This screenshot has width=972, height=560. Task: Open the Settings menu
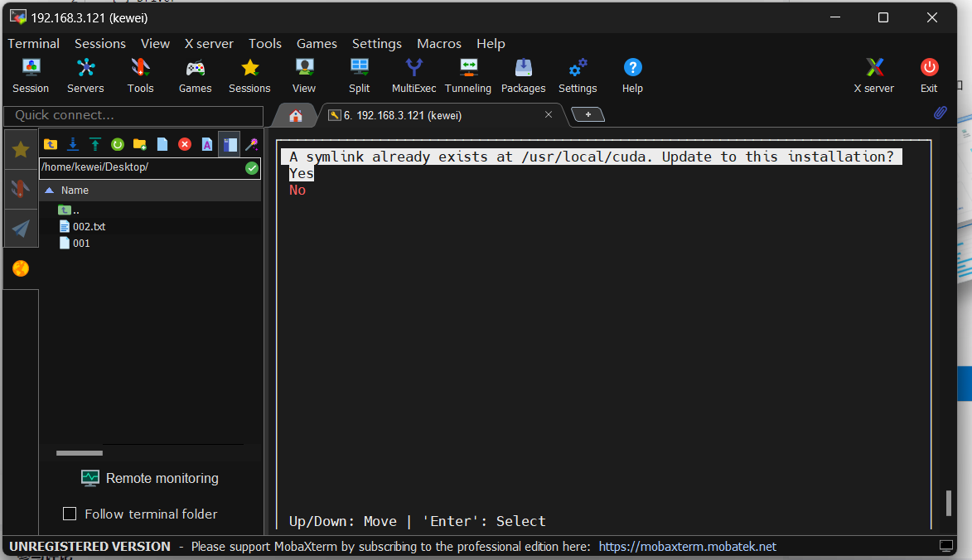(x=377, y=43)
